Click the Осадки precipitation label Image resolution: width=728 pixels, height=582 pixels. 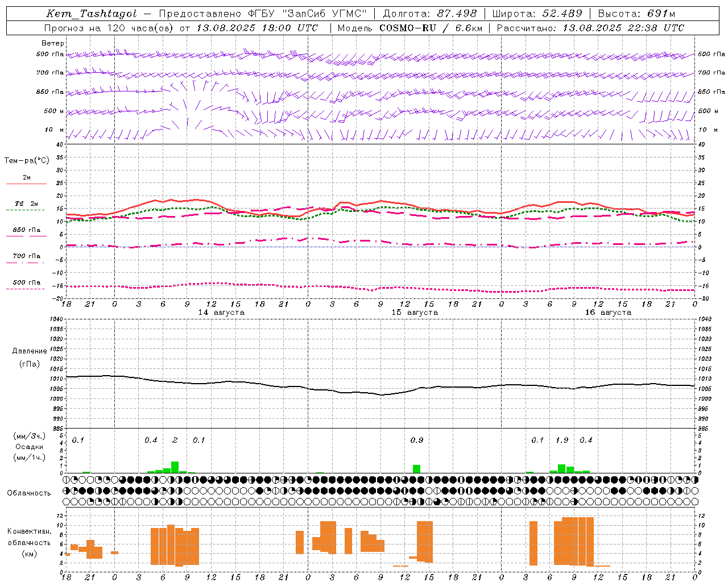point(30,447)
